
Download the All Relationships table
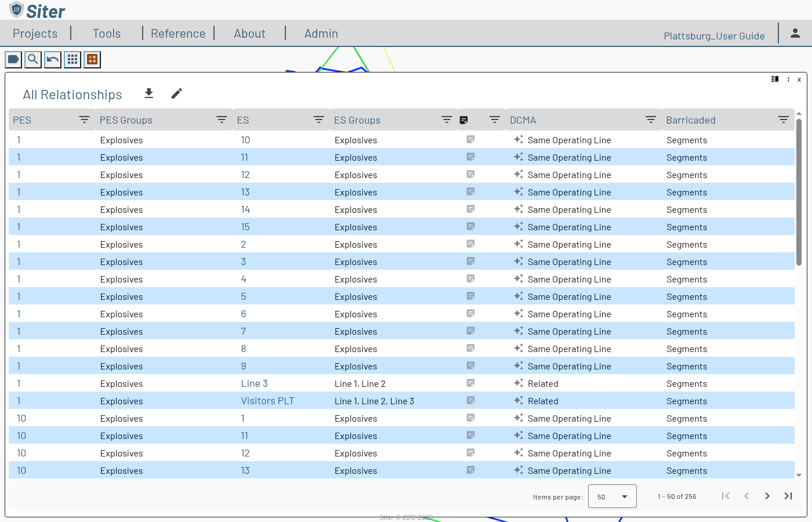(x=149, y=93)
